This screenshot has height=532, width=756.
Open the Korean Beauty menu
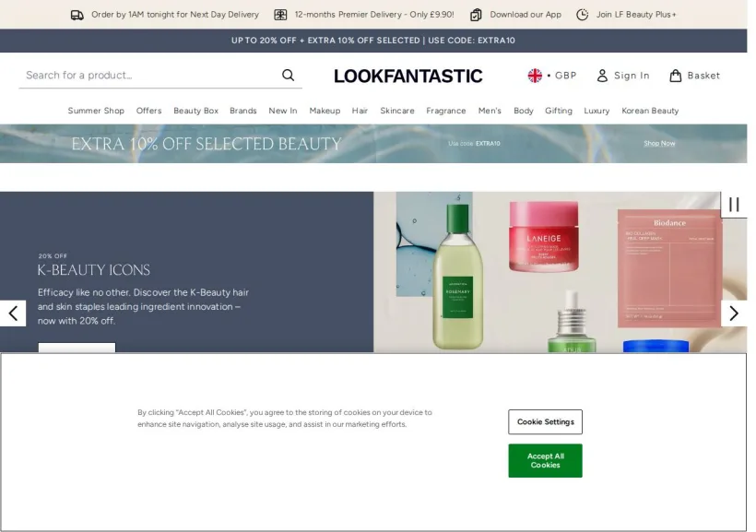pos(650,111)
